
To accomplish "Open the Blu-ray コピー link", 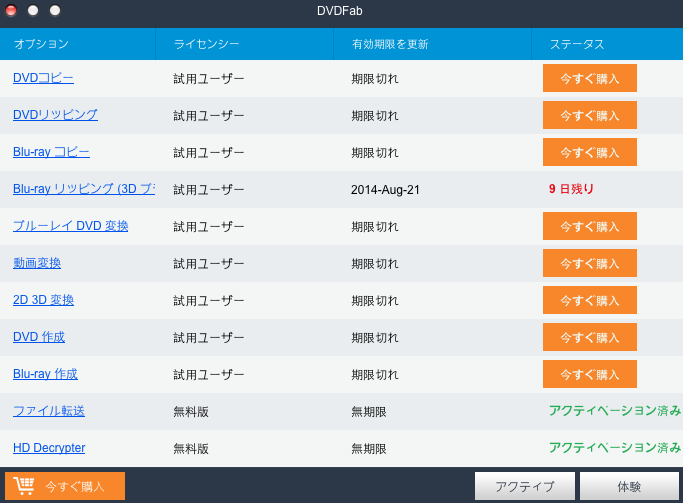I will 51,152.
